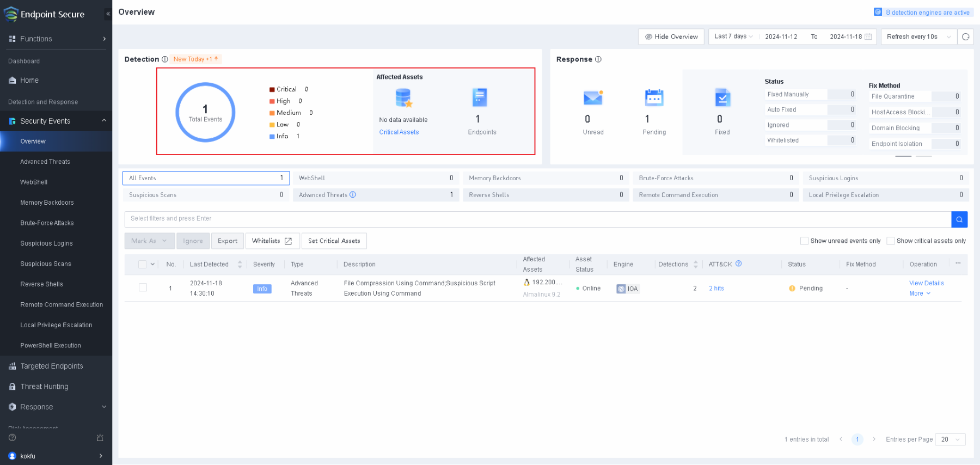Open the Entries per Page dropdown

pos(950,439)
